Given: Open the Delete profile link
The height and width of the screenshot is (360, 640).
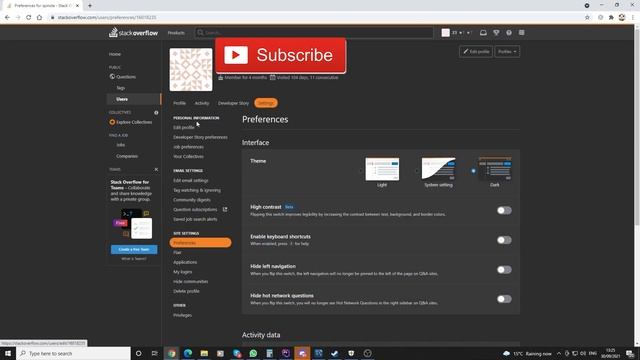Looking at the screenshot, I should [186, 291].
